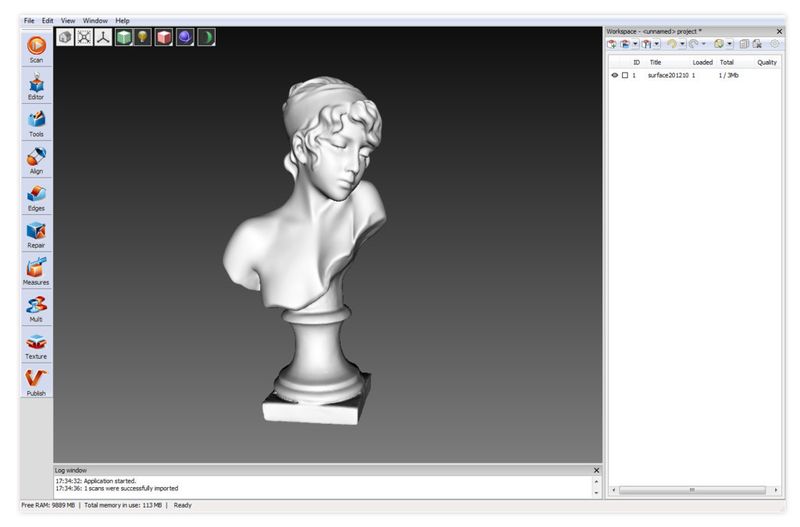This screenshot has height=527, width=800.
Task: Click the globe download icon in Workspace toolbar
Action: (x=719, y=44)
